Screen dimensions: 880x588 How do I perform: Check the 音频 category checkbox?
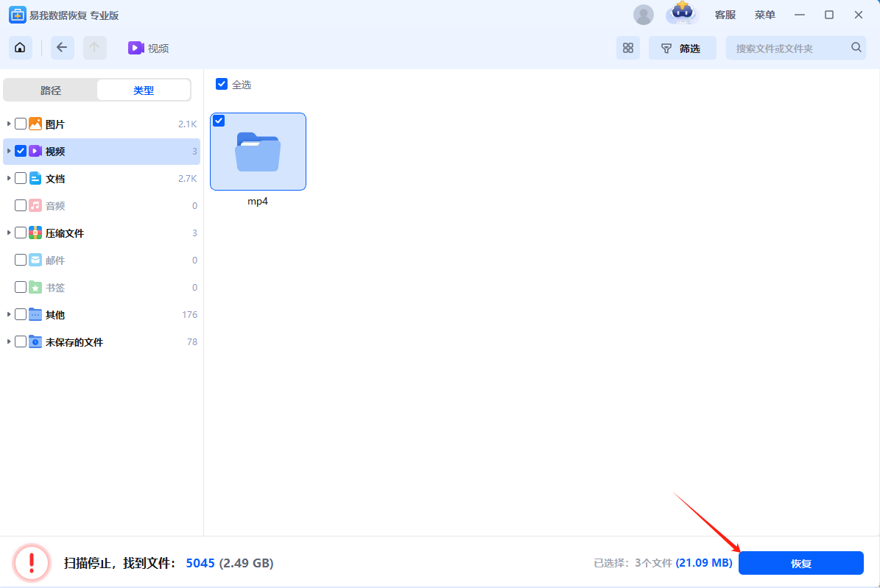(21, 205)
